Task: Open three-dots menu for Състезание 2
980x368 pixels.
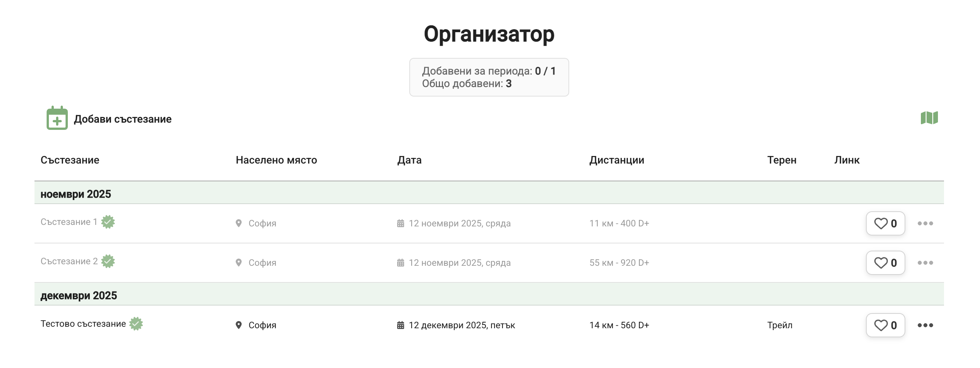Action: (925, 263)
